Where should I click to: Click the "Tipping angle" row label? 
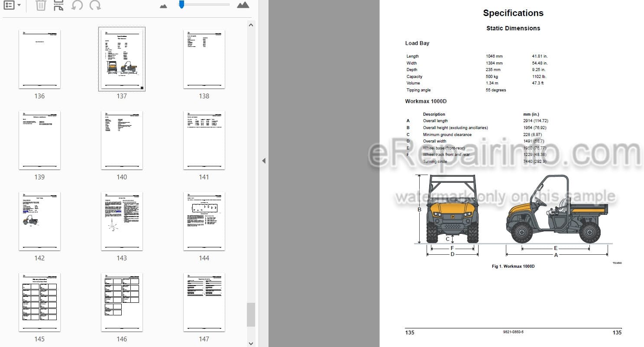coord(419,90)
